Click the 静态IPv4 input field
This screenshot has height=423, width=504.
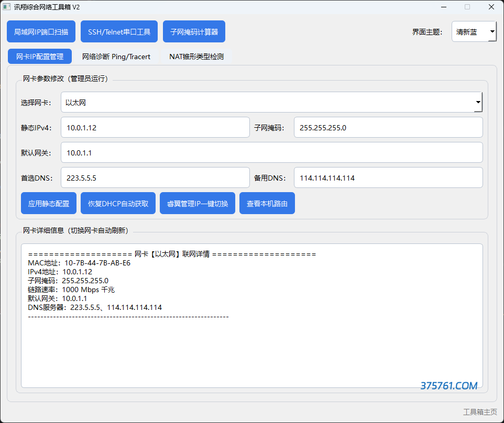coord(155,128)
